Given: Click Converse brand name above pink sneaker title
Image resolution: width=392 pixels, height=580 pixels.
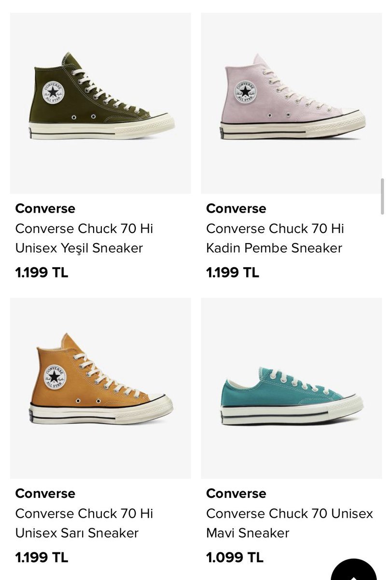Looking at the screenshot, I should [236, 209].
